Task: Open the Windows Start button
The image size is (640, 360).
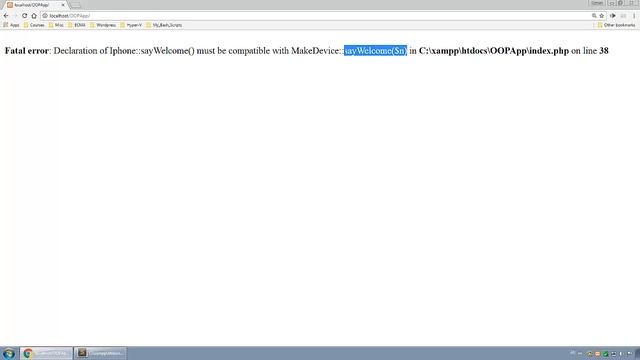Action: (9, 353)
